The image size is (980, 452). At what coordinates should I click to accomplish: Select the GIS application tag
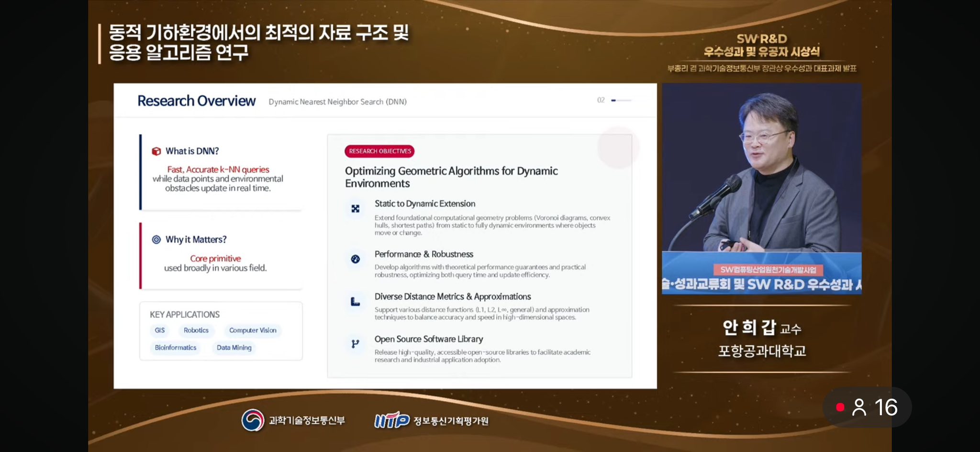(160, 330)
